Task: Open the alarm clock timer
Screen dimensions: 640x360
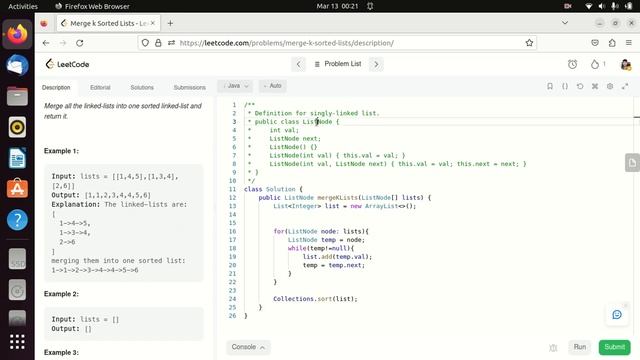Action: [x=572, y=64]
